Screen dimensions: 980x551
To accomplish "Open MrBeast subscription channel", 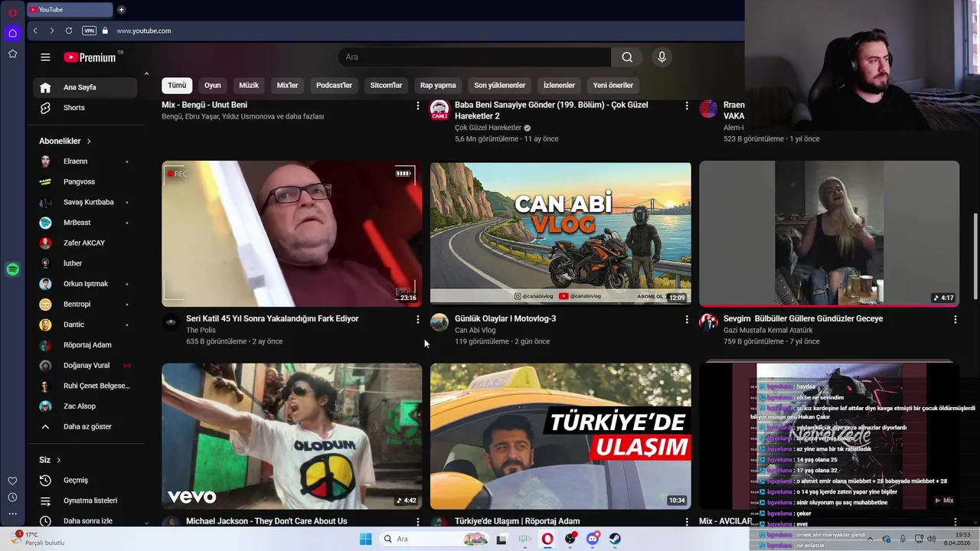I will click(x=85, y=223).
